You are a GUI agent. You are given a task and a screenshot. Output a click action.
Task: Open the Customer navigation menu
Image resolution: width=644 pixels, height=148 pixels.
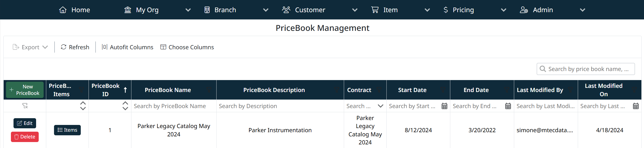coord(310,10)
